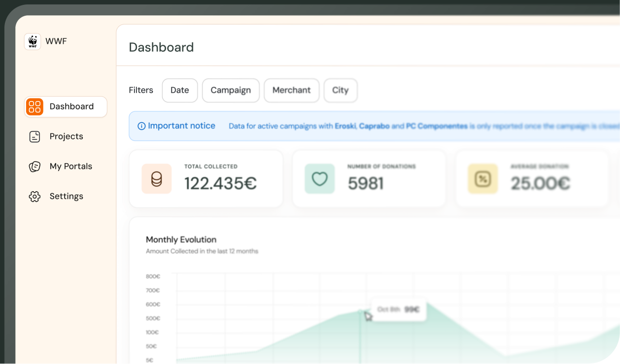Click the Eroski merchant name in notice
Screen dimensions: 620x364
345,126
